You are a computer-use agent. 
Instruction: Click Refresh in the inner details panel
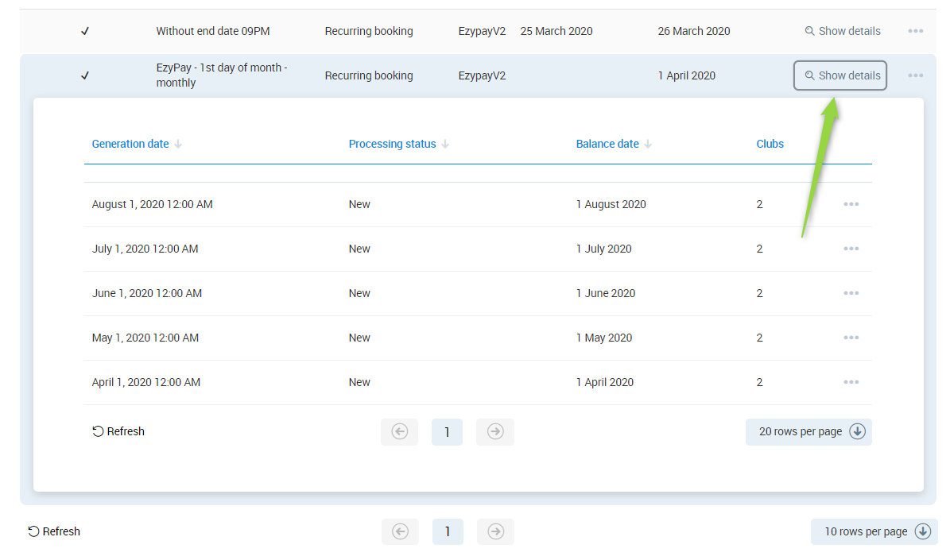tap(118, 431)
